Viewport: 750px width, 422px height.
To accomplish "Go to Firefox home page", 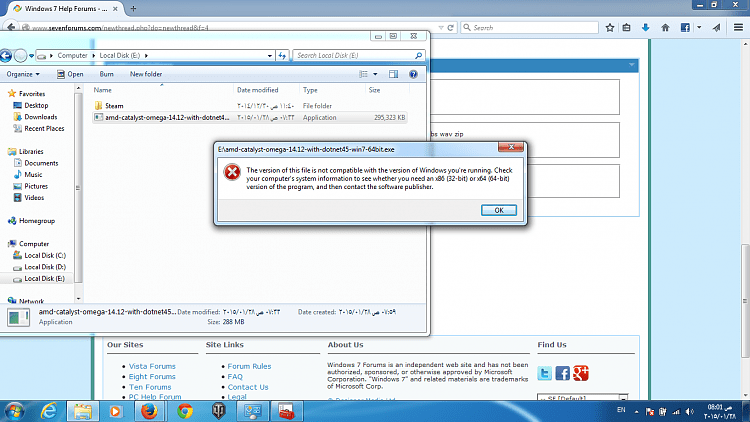I will tap(665, 28).
